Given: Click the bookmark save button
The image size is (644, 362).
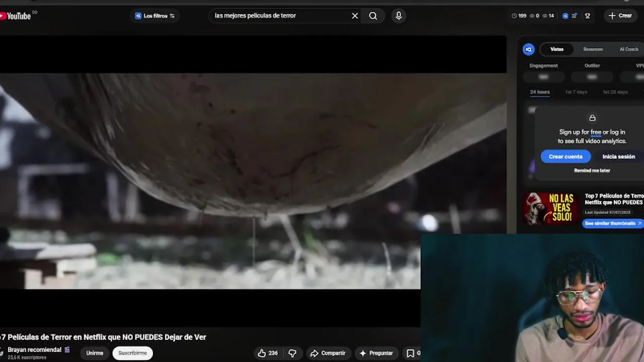Looking at the screenshot, I should (x=412, y=353).
